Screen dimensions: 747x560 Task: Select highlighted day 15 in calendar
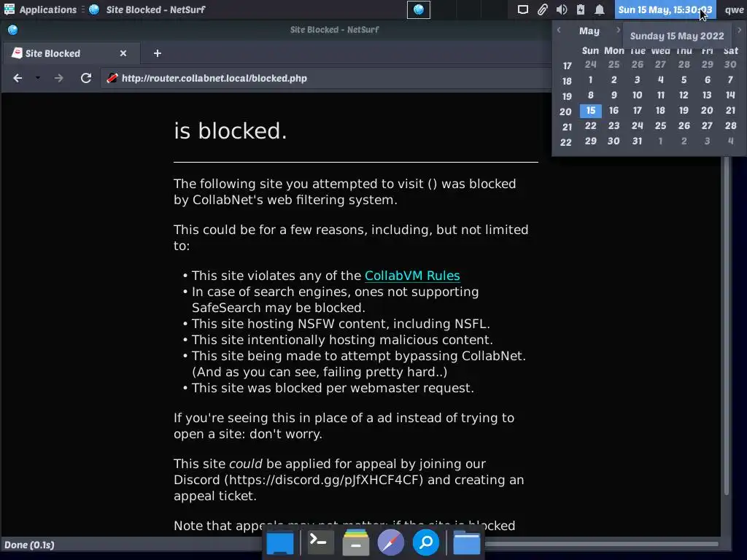coord(591,111)
